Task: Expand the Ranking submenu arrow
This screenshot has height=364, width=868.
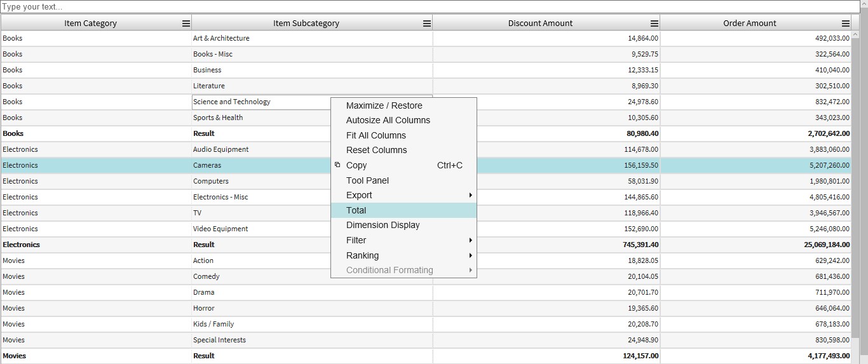Action: click(470, 255)
